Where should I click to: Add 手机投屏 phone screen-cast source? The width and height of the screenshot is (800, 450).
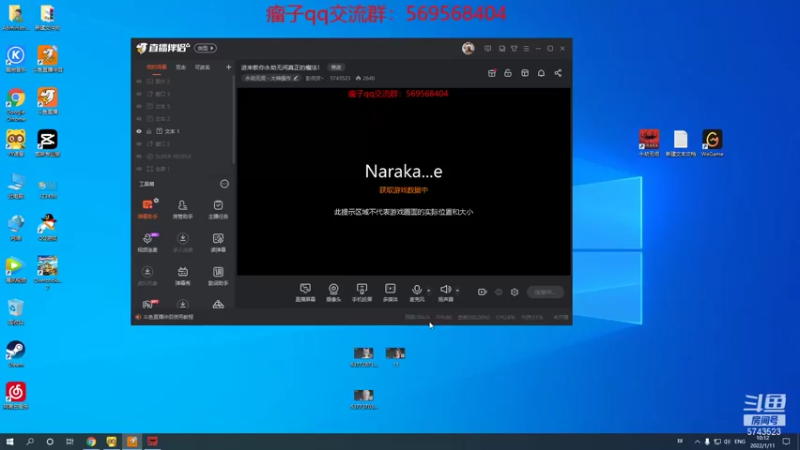pyautogui.click(x=362, y=292)
